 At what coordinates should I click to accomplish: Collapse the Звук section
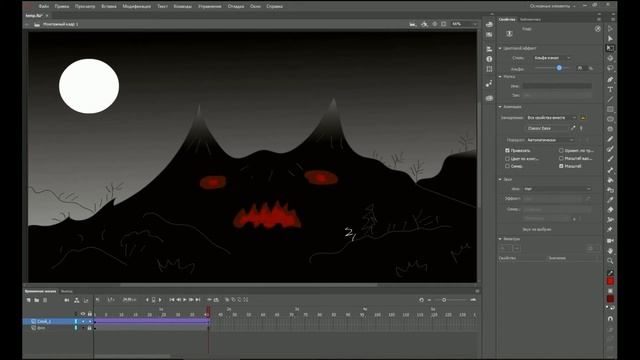500,179
